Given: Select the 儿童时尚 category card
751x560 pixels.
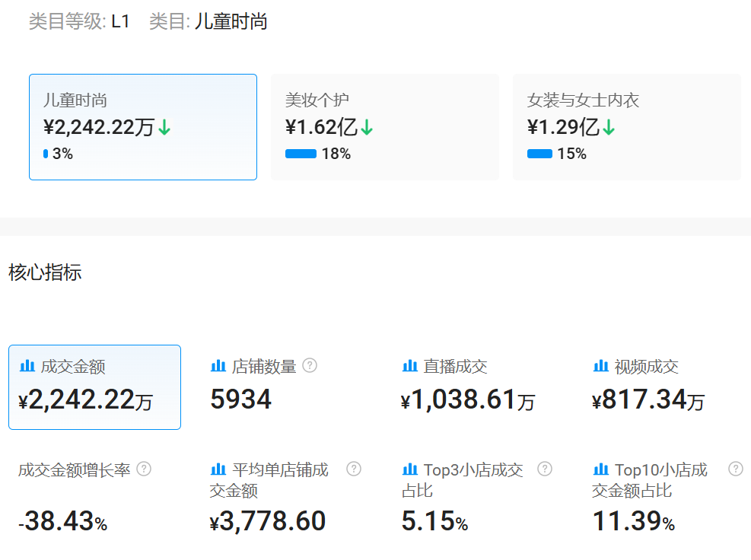Looking at the screenshot, I should coord(142,126).
